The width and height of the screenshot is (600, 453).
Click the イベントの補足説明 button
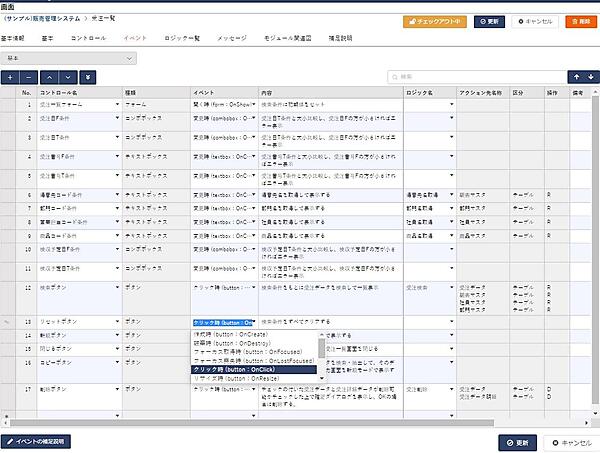pyautogui.click(x=38, y=440)
